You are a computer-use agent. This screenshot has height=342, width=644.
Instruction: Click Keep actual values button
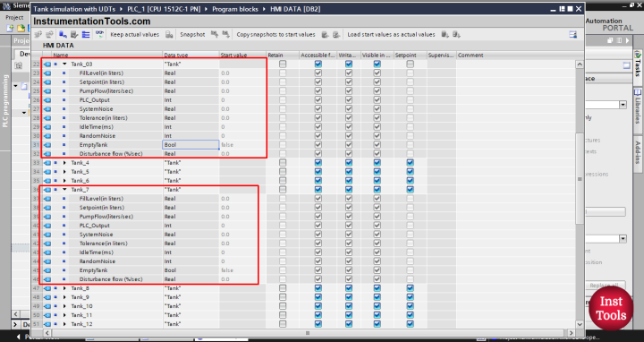click(135, 35)
